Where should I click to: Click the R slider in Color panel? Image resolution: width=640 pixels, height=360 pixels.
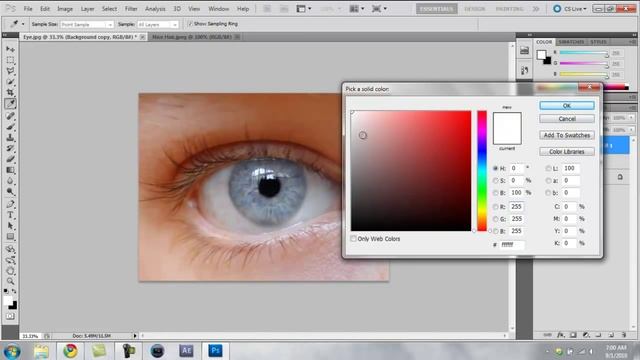coord(583,53)
